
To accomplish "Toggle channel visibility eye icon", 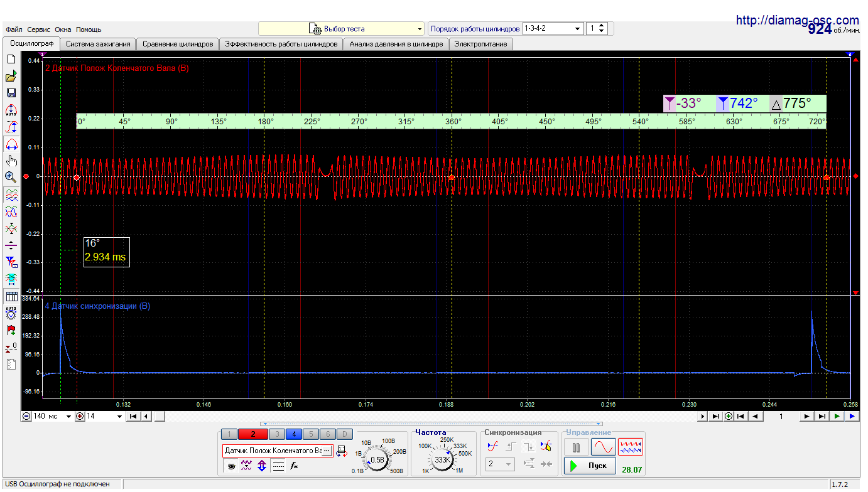I will (231, 466).
